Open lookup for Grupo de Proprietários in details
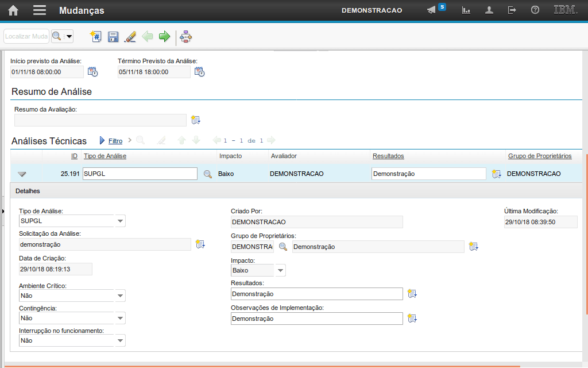588x368 pixels. [283, 247]
